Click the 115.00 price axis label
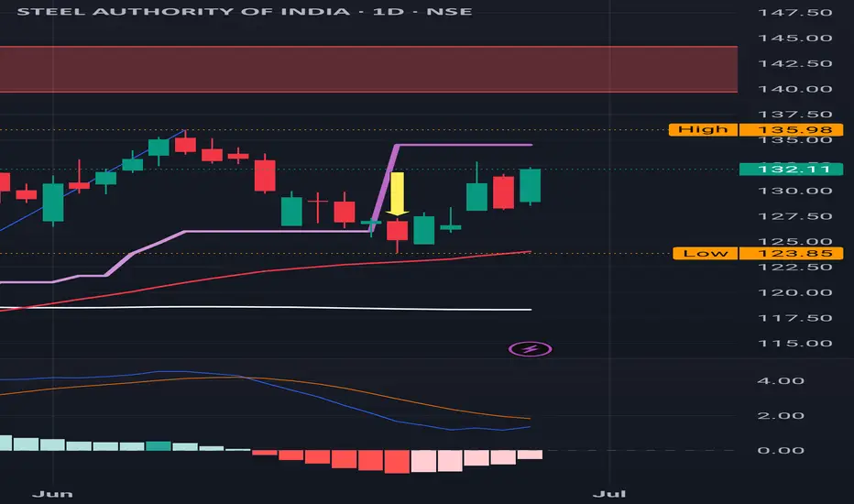854x504 pixels. click(795, 344)
